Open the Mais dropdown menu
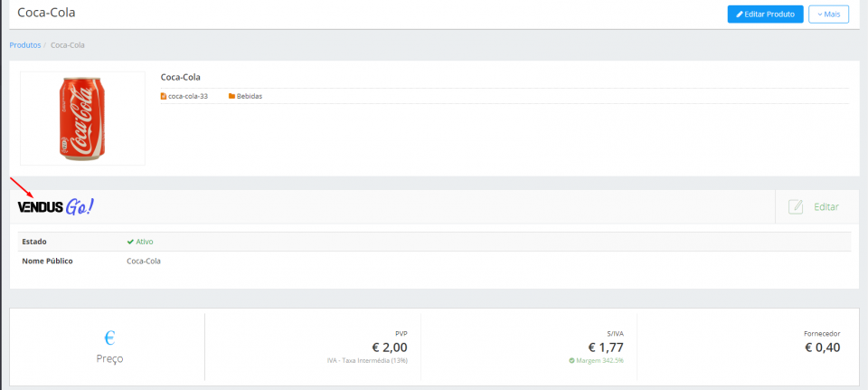The height and width of the screenshot is (390, 868). pos(828,14)
